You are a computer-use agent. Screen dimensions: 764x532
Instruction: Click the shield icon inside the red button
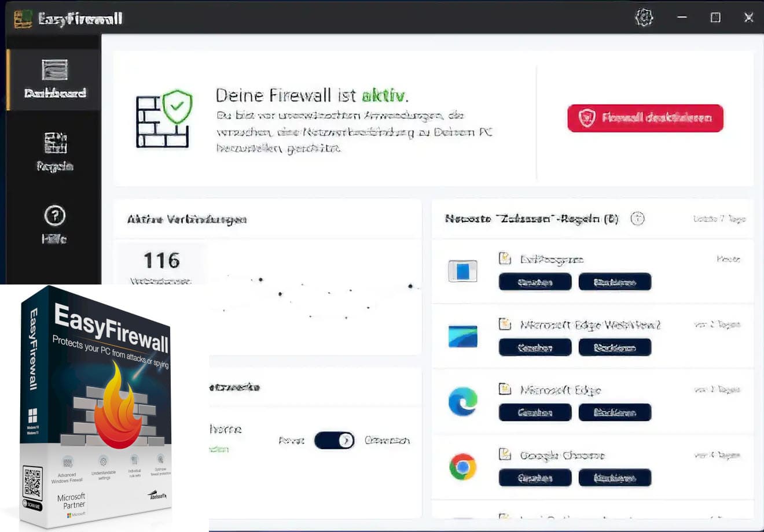[587, 118]
